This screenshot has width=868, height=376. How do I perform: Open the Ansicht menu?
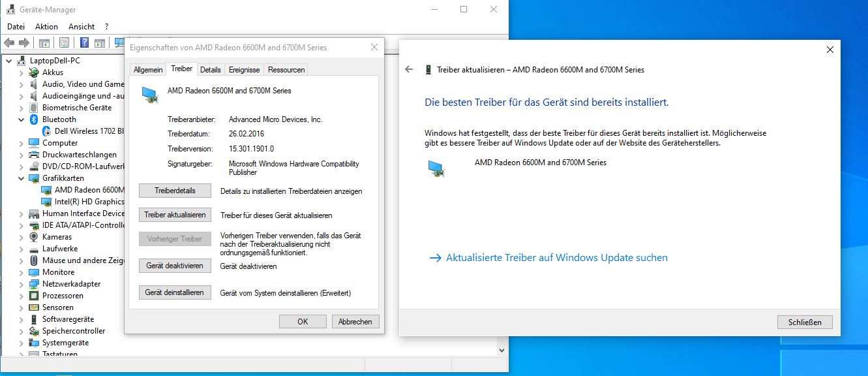tap(82, 27)
